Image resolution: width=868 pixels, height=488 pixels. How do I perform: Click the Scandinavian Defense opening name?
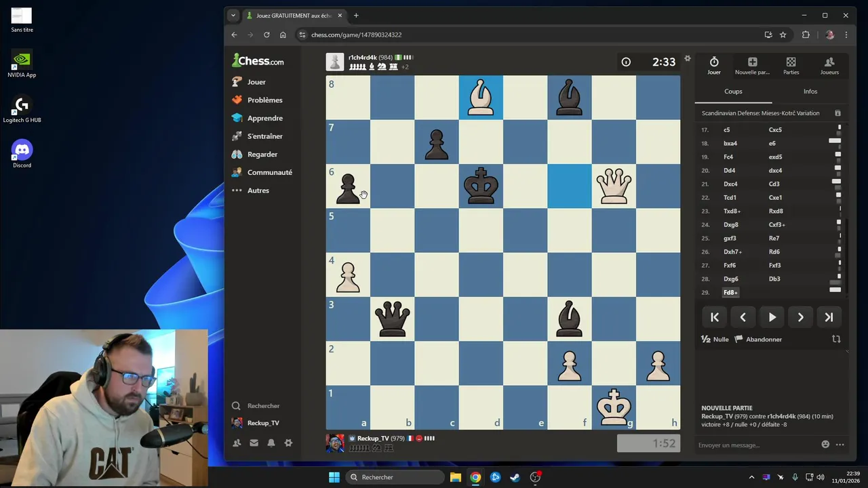coord(760,113)
